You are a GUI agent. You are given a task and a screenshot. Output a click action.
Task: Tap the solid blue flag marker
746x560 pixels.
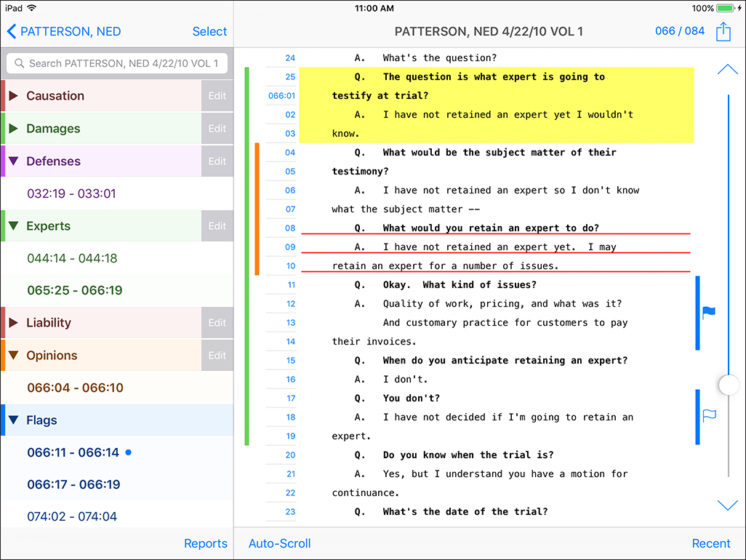(709, 313)
